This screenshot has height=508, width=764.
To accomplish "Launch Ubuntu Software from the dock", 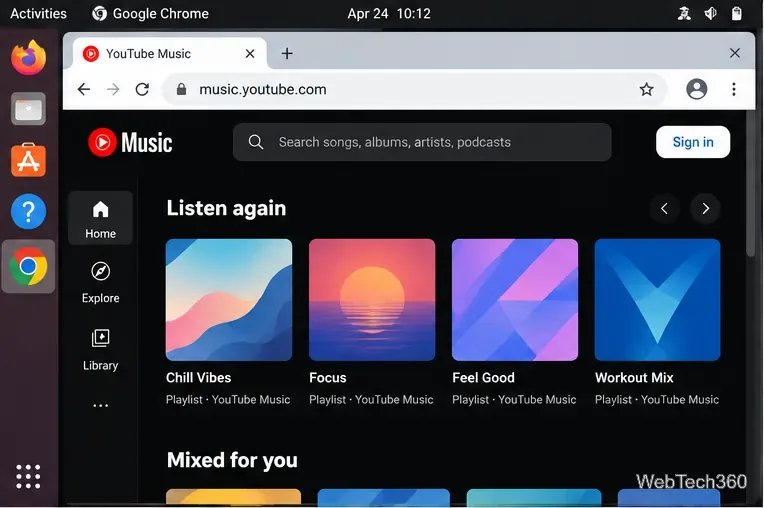I will (28, 160).
